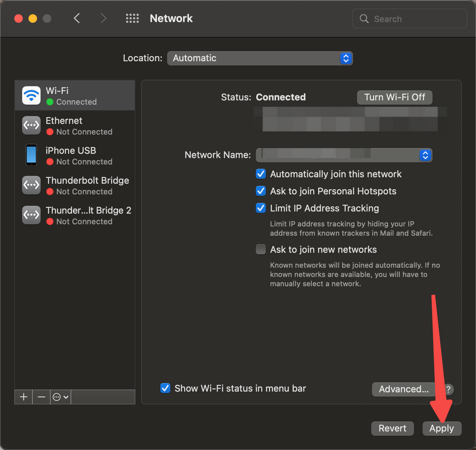The height and width of the screenshot is (450, 476).
Task: Click the Network window title
Action: tap(171, 19)
